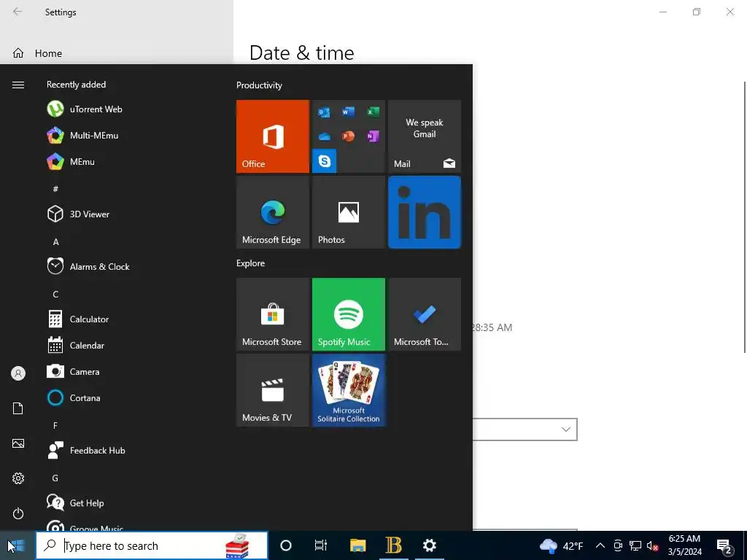The height and width of the screenshot is (560, 747).
Task: Open PowerPoint icon in Office folder tile
Action: point(348,136)
